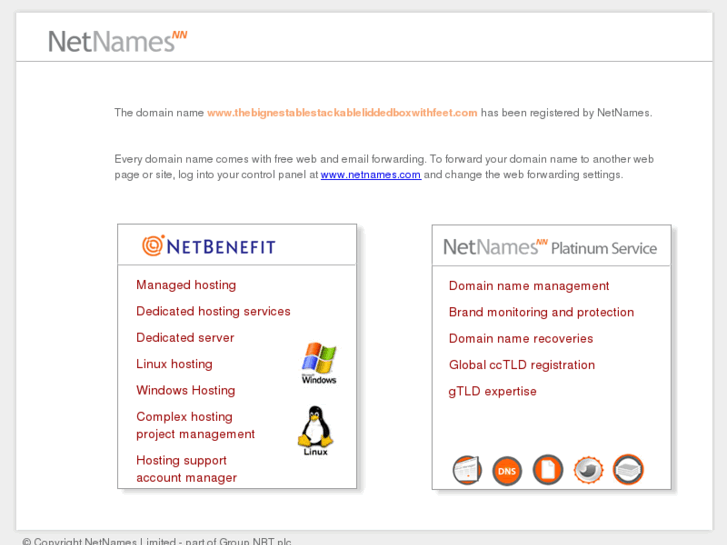The height and width of the screenshot is (545, 727).
Task: Click the NetBenefit logo
Action: pos(208,246)
